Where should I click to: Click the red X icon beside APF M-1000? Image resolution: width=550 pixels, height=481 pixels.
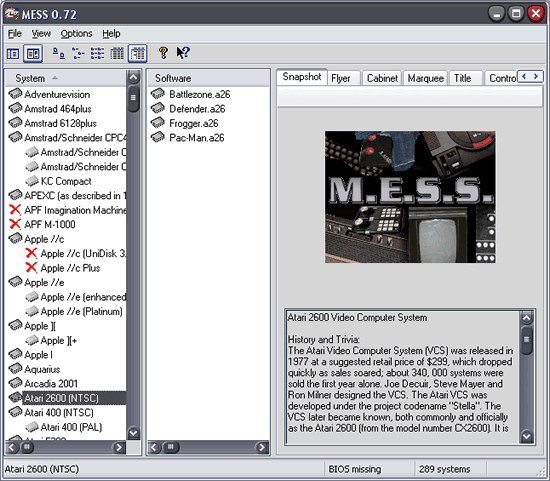pos(15,224)
